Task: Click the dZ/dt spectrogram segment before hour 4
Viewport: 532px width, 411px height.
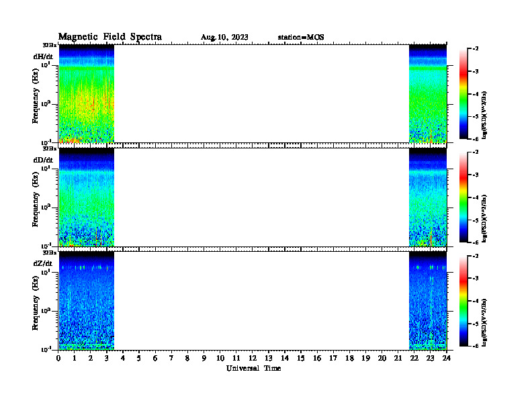Action: coord(87,301)
